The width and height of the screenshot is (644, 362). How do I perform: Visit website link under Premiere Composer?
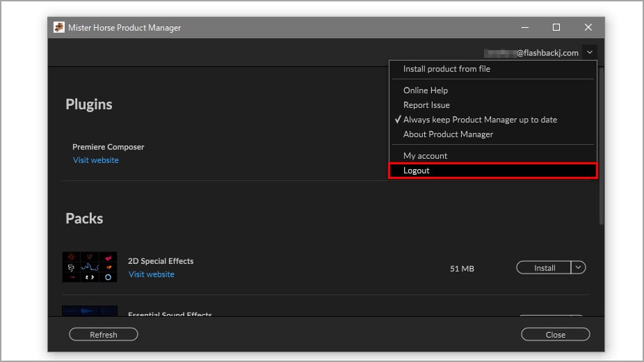(x=96, y=160)
